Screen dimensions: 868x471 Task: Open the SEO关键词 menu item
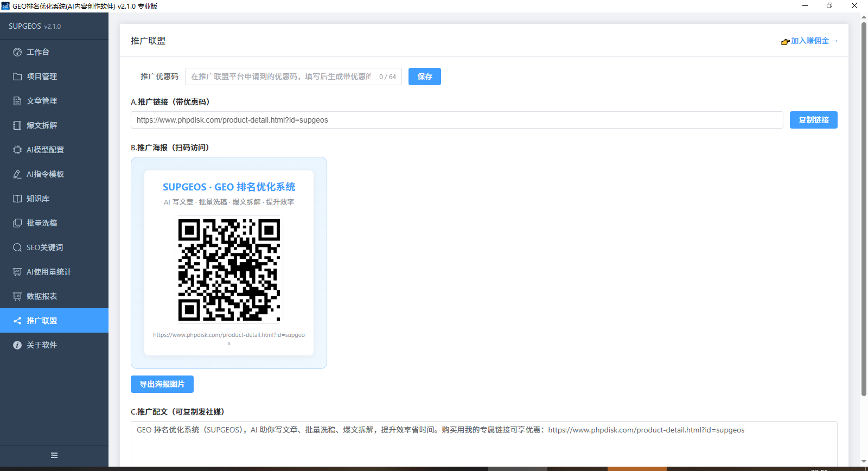(x=54, y=247)
